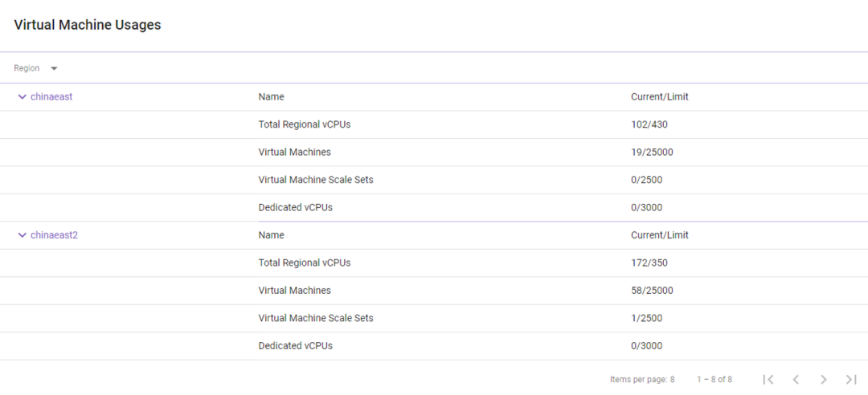Click the chinaeast2 region name
The width and height of the screenshot is (868, 395).
(x=54, y=235)
